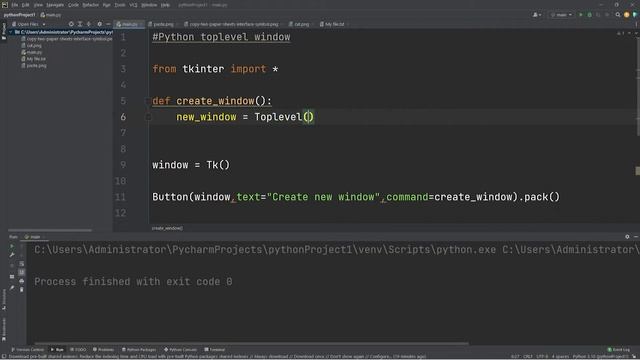Toggle scroll to end in Run console
The width and height of the screenshot is (640, 360).
pos(22,272)
